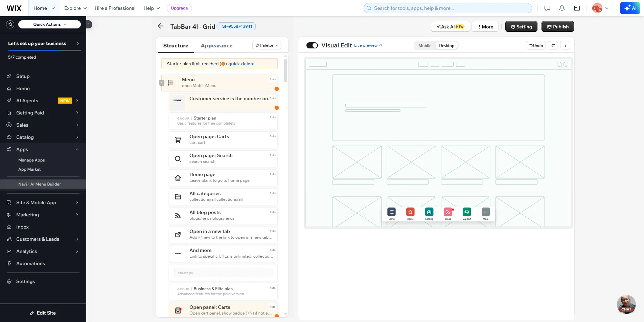Click the Wix logo

click(14, 8)
